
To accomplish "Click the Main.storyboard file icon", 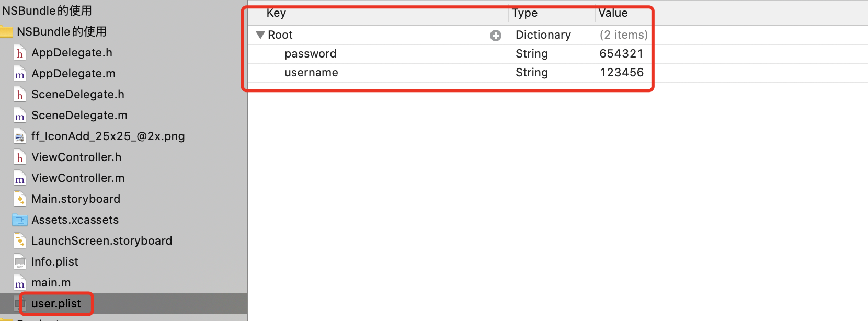I will [x=20, y=199].
